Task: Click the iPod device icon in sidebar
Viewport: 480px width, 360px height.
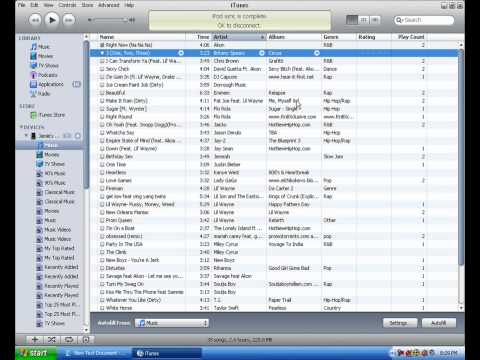Action: (x=33, y=136)
